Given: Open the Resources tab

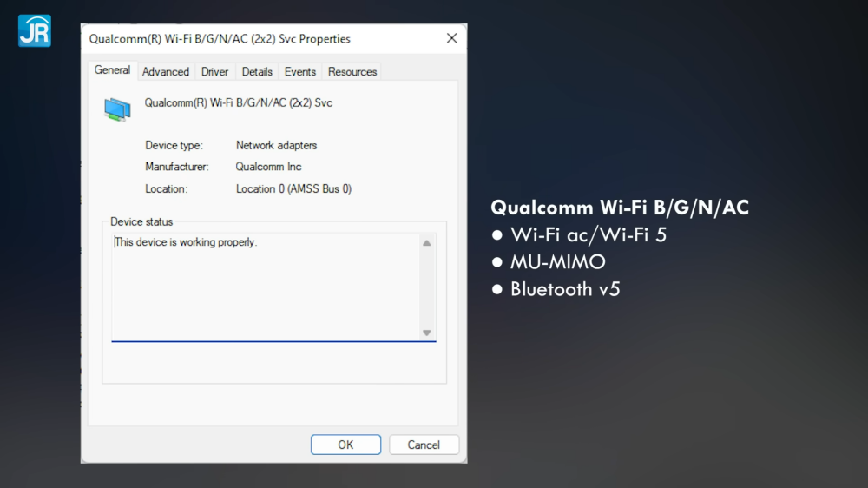Looking at the screenshot, I should pyautogui.click(x=352, y=72).
